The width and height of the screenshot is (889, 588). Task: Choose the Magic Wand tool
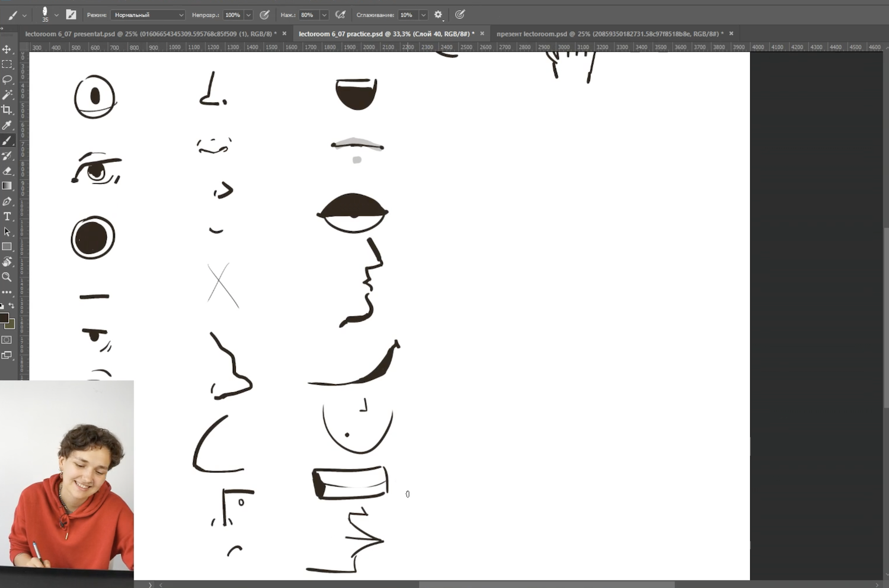(x=7, y=95)
